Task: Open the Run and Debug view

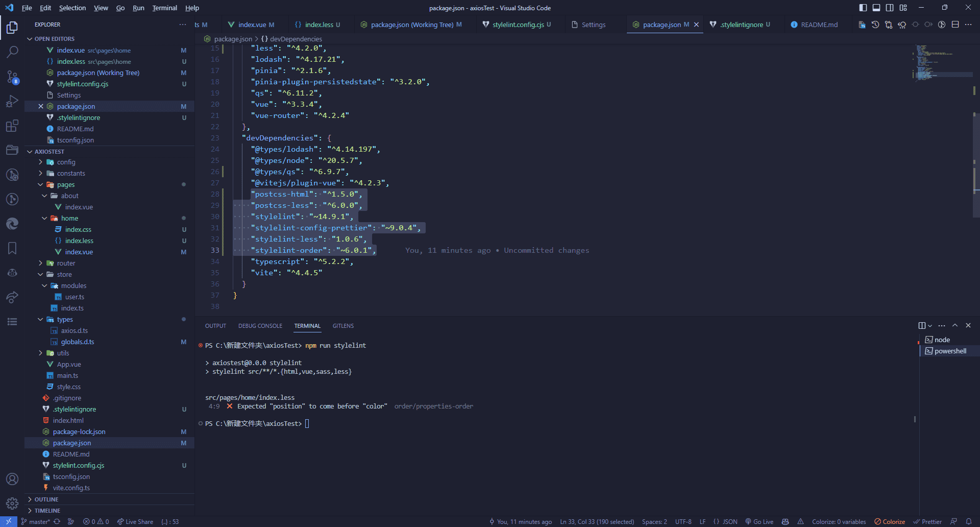Action: point(12,101)
